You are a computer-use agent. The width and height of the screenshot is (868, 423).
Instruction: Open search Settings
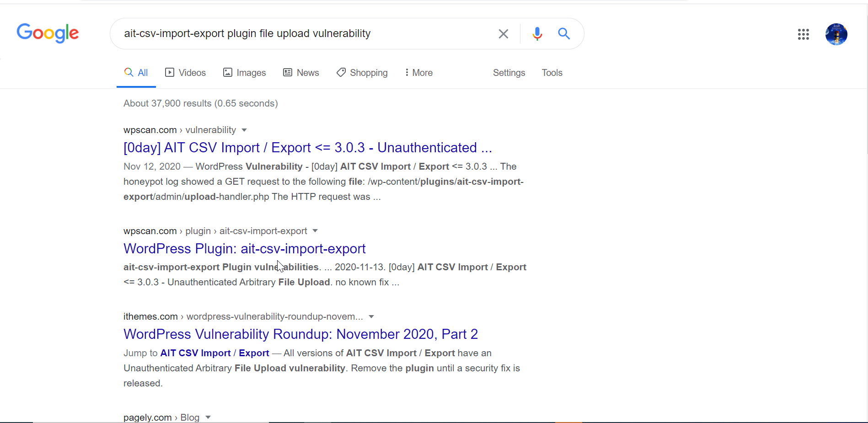509,73
